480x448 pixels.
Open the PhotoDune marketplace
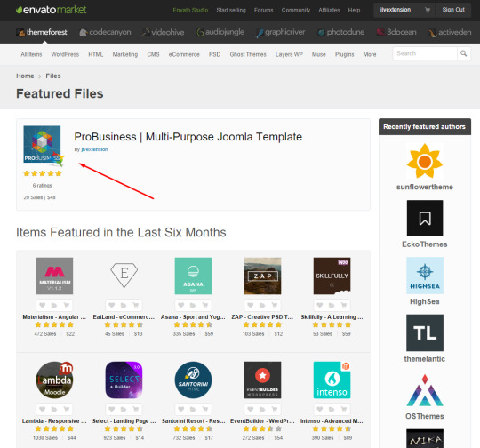click(x=340, y=32)
